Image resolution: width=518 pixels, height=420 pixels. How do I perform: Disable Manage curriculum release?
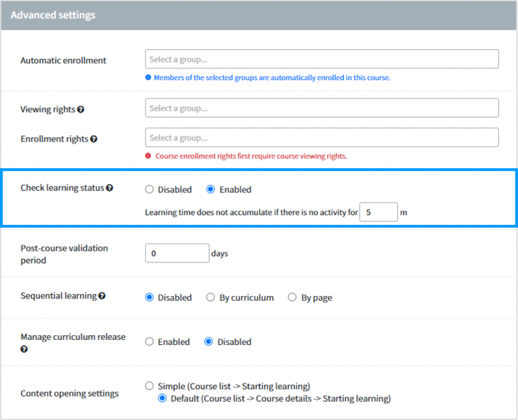208,342
